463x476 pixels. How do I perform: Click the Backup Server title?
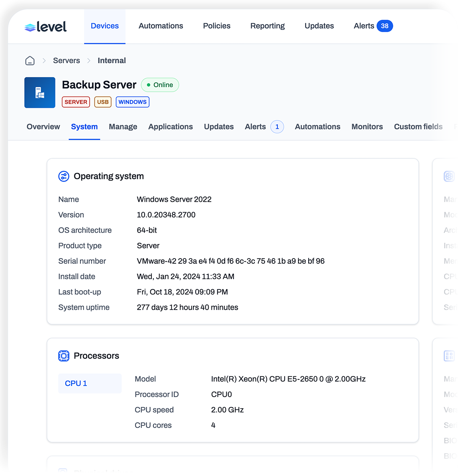point(99,85)
